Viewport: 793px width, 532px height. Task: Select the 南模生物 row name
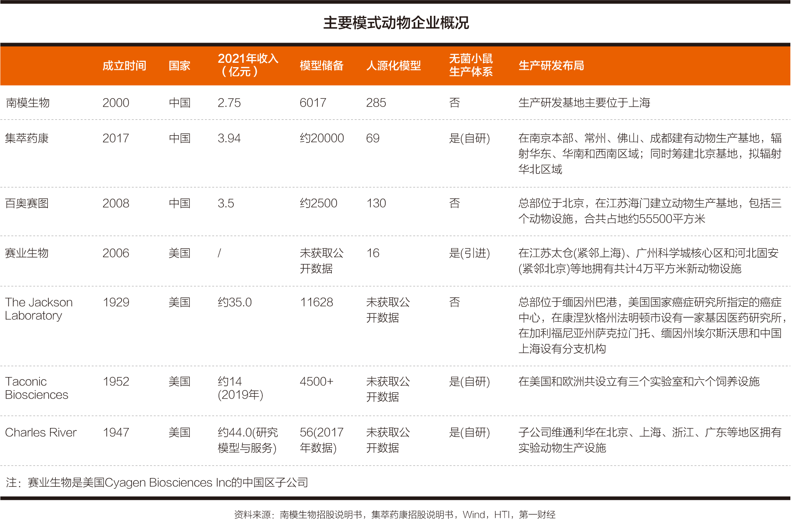click(x=28, y=103)
